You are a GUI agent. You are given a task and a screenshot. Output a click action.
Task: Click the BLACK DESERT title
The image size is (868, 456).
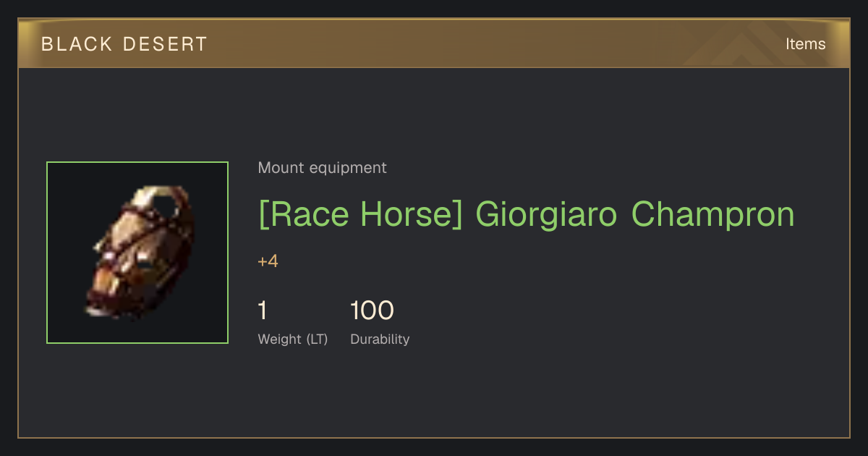click(x=124, y=44)
